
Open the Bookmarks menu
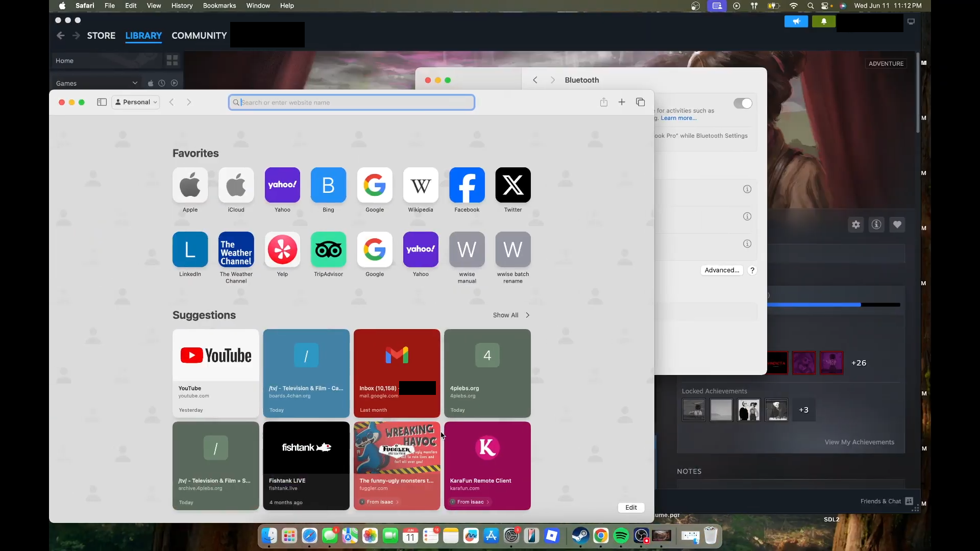219,6
